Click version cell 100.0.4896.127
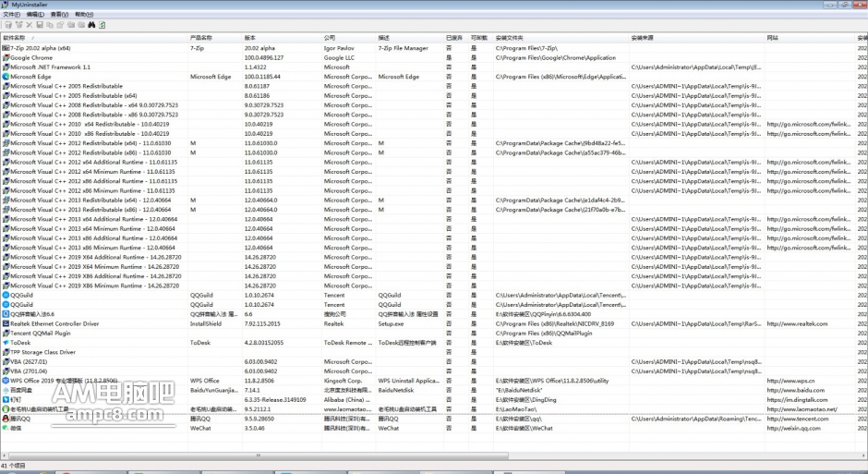 pyautogui.click(x=264, y=57)
